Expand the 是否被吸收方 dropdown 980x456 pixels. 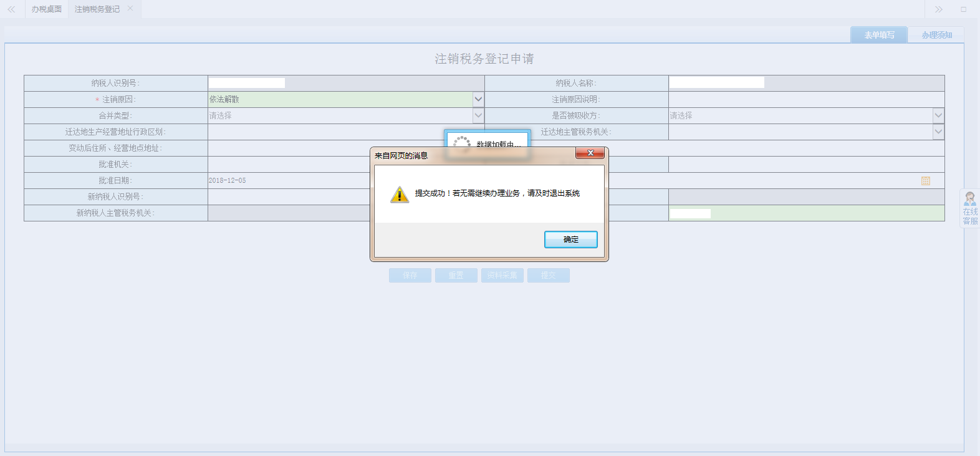click(938, 115)
